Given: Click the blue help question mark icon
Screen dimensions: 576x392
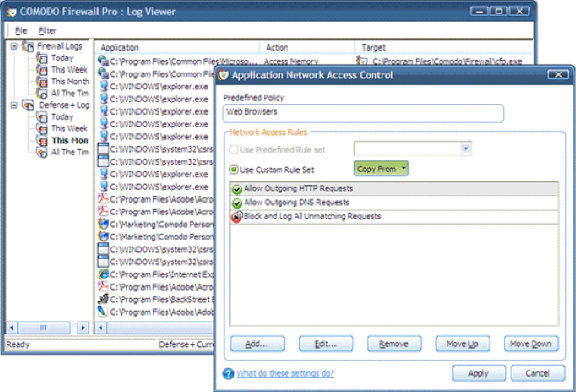Looking at the screenshot, I should coord(228,373).
